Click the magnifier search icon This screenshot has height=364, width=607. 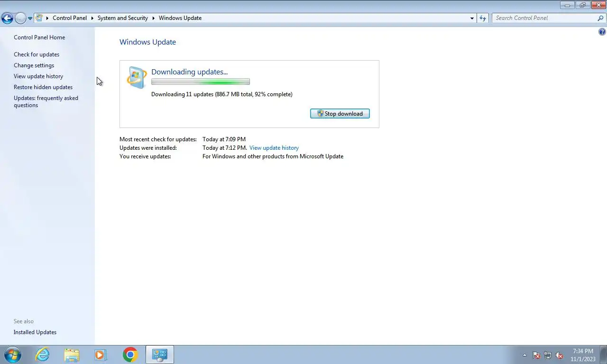coord(600,18)
